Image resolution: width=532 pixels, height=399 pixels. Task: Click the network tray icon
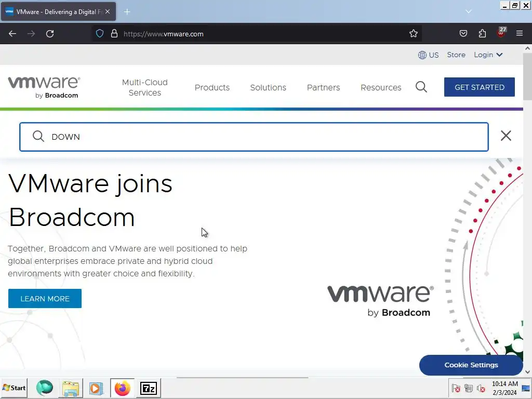coord(469,388)
